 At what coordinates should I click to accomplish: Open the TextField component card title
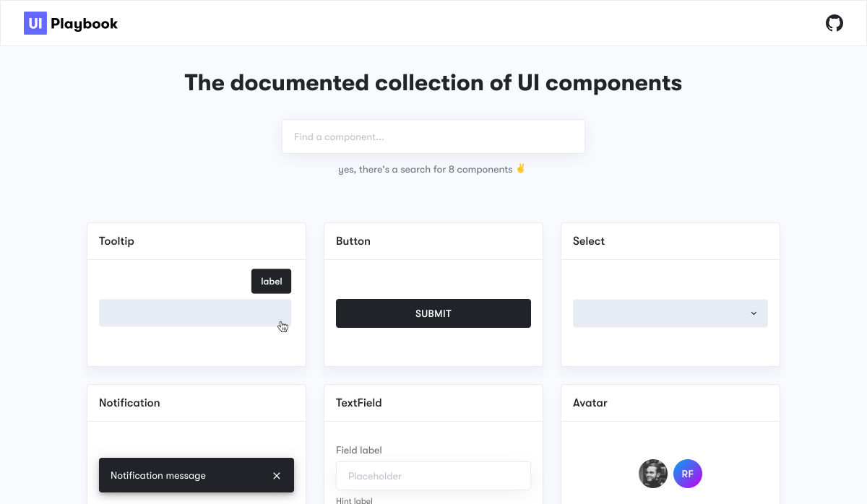tap(358, 403)
